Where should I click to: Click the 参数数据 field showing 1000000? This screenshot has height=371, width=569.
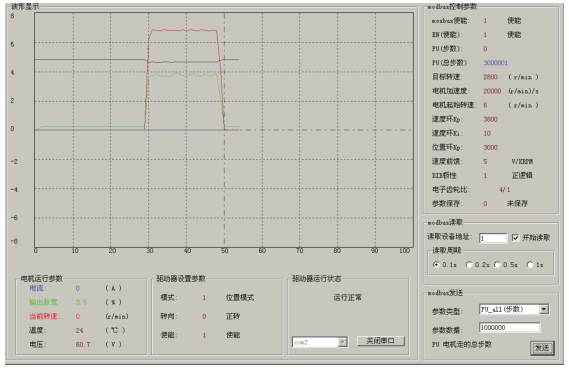click(509, 328)
